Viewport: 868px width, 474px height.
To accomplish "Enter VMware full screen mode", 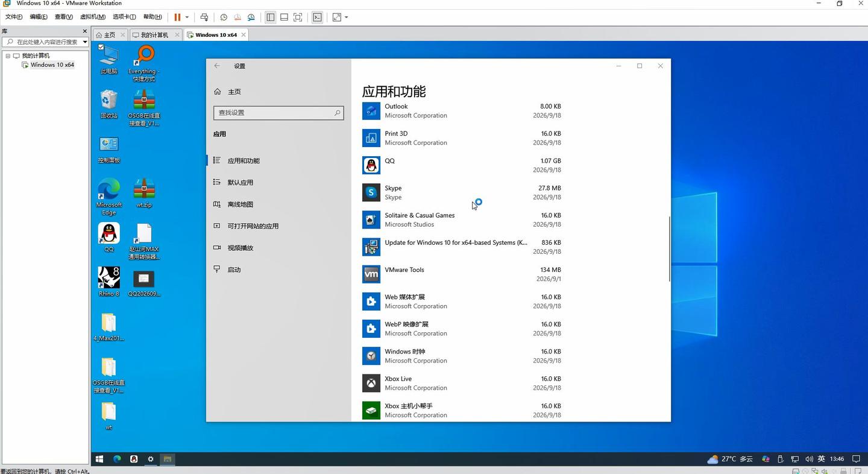I will pyautogui.click(x=298, y=17).
